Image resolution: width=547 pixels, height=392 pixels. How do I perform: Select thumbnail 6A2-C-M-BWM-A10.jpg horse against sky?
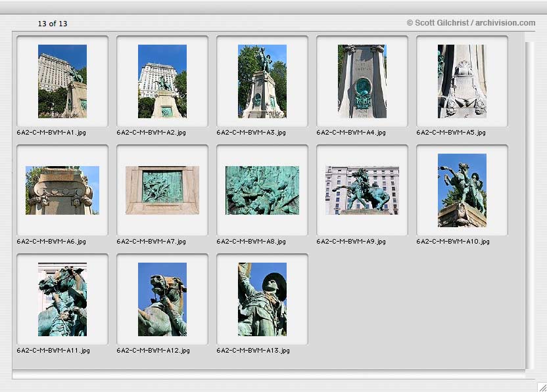coord(462,190)
